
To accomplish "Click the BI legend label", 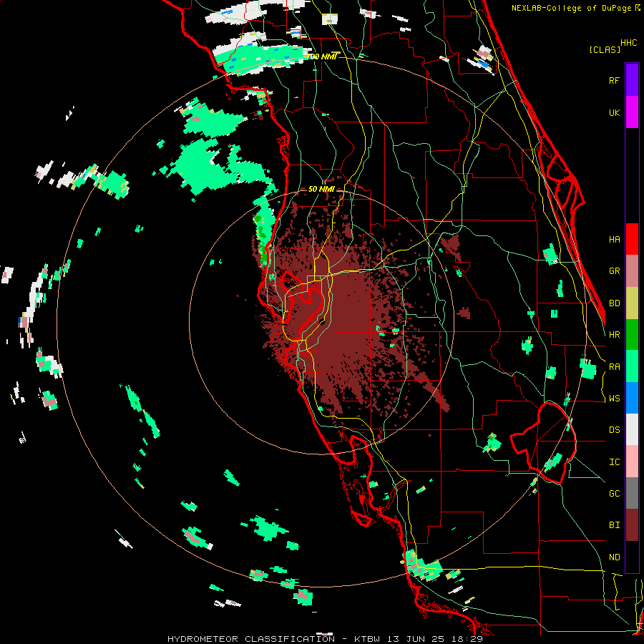I will 614,525.
